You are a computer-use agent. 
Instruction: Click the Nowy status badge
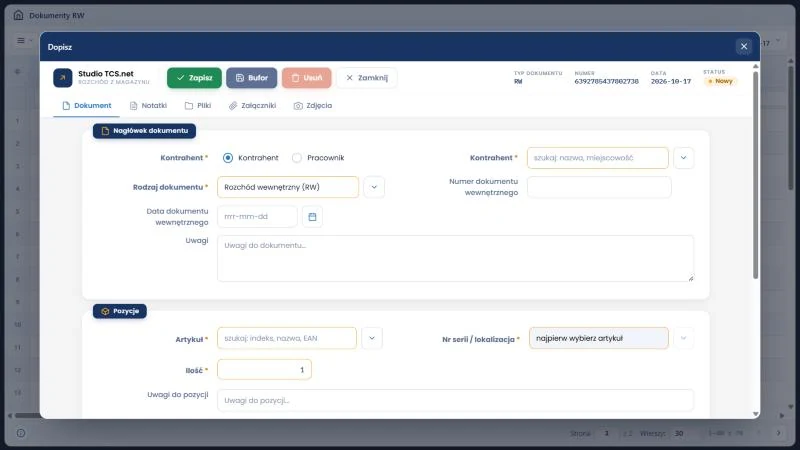[x=720, y=81]
